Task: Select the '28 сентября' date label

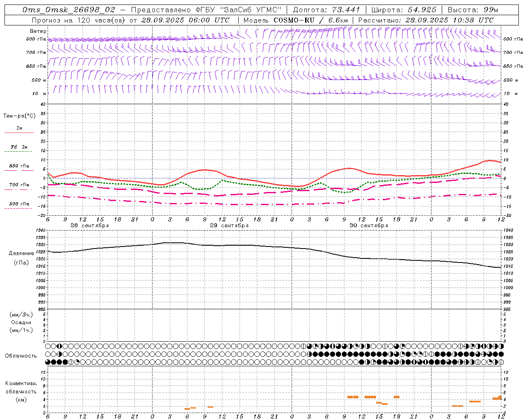Action: tap(89, 226)
